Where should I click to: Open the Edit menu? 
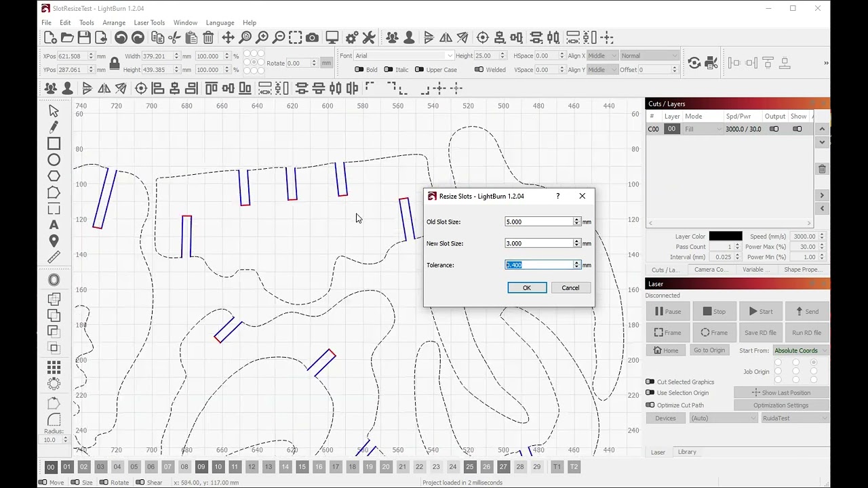(65, 22)
